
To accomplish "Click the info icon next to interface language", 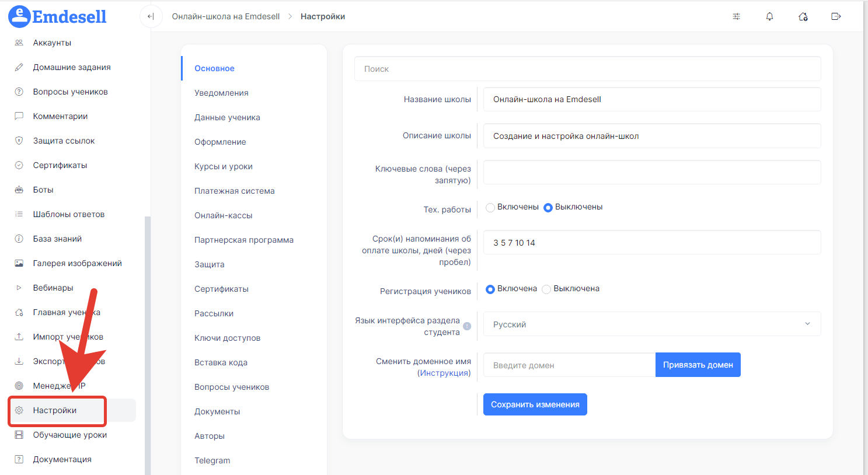I will tap(467, 326).
